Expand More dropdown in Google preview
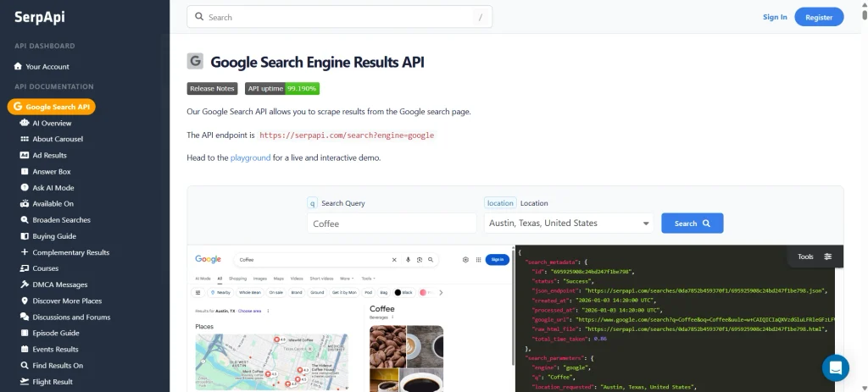 click(x=347, y=279)
